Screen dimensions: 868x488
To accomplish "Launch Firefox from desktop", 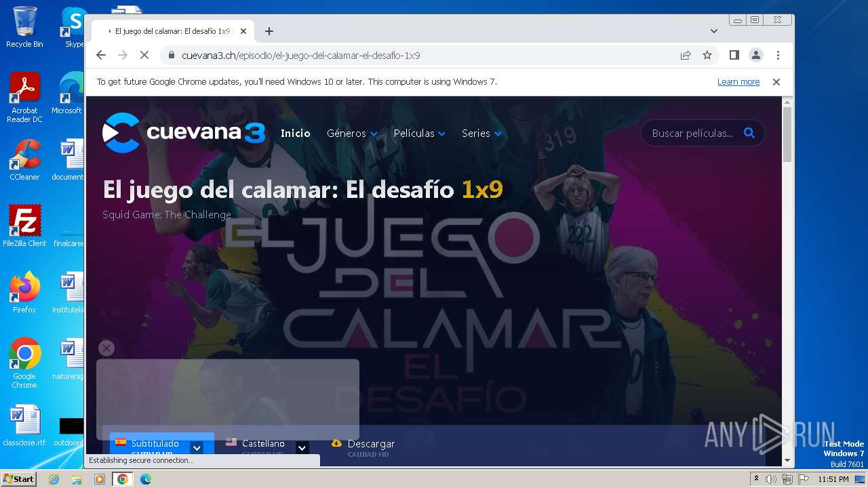I will click(24, 292).
